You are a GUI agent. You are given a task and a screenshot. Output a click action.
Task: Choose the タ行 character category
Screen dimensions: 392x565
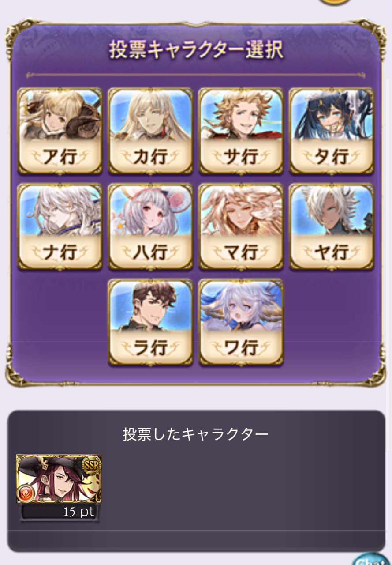point(332,131)
